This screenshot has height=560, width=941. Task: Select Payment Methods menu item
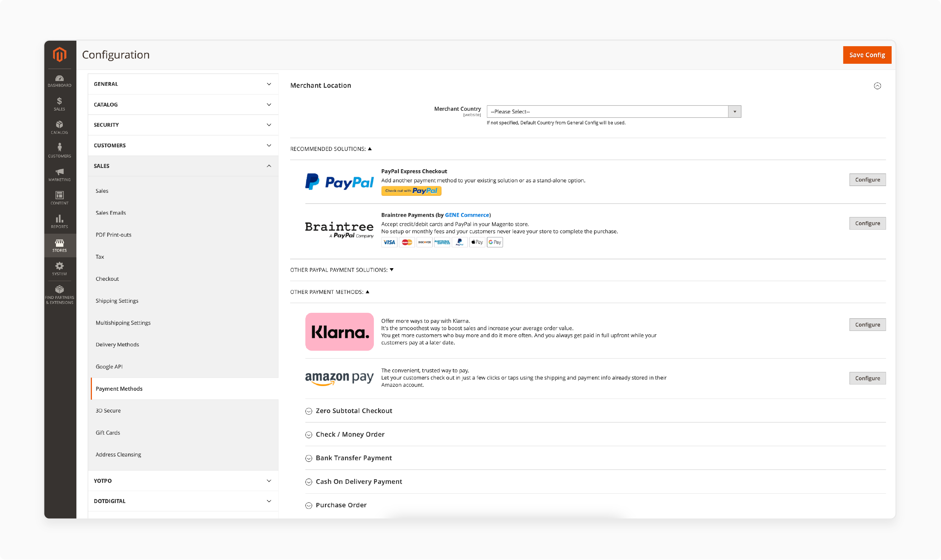pyautogui.click(x=185, y=389)
